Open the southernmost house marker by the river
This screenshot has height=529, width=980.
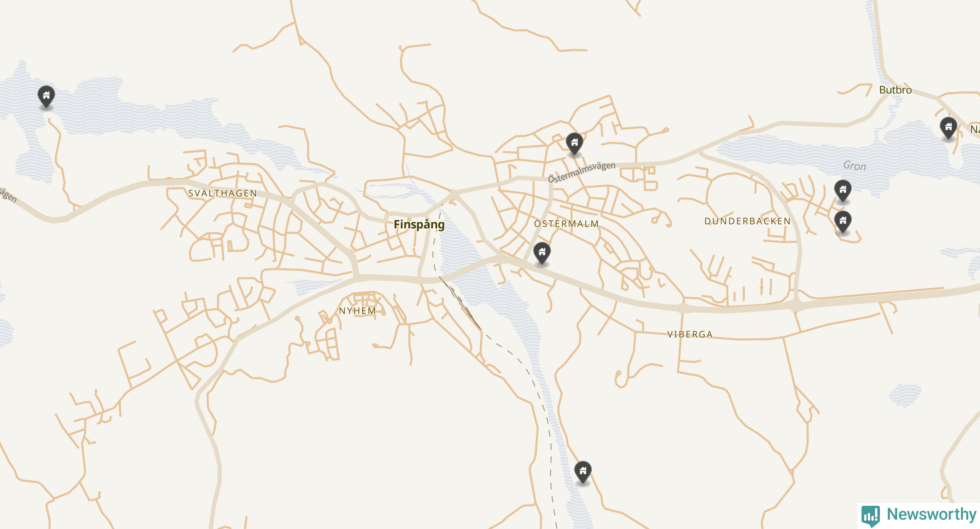click(583, 472)
